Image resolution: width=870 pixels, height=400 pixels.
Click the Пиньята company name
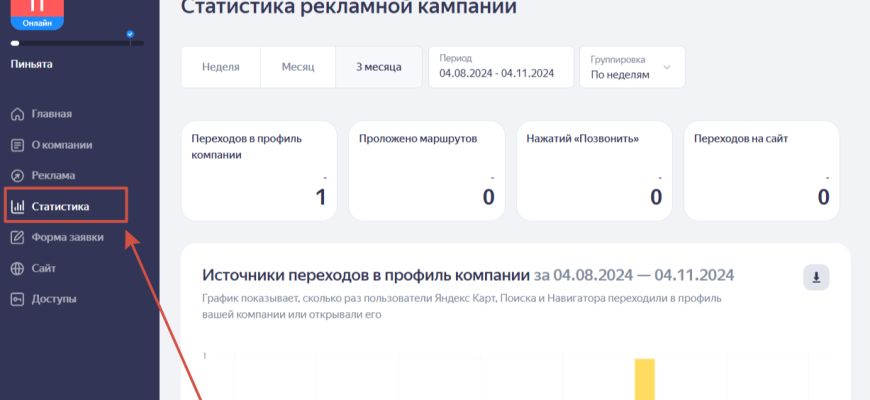click(x=32, y=65)
